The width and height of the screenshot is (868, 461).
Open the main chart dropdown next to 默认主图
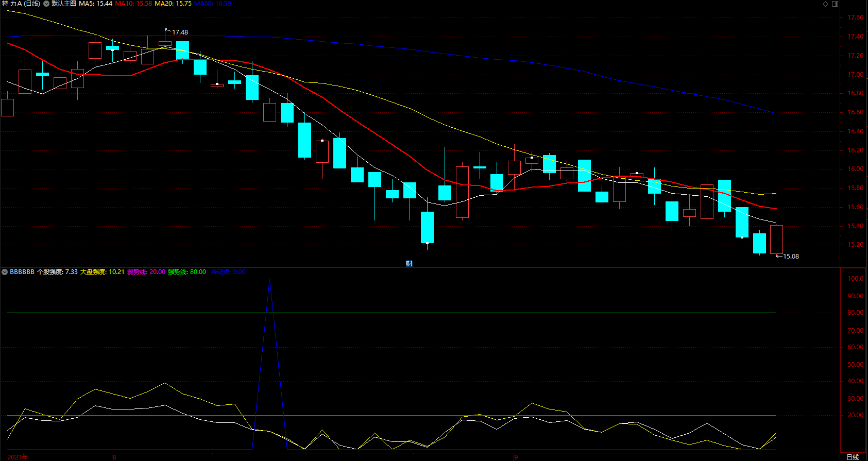(x=46, y=4)
